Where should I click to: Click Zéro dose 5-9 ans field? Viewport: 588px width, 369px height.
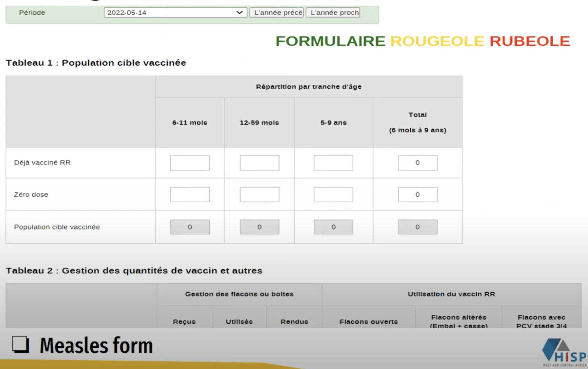pyautogui.click(x=333, y=195)
